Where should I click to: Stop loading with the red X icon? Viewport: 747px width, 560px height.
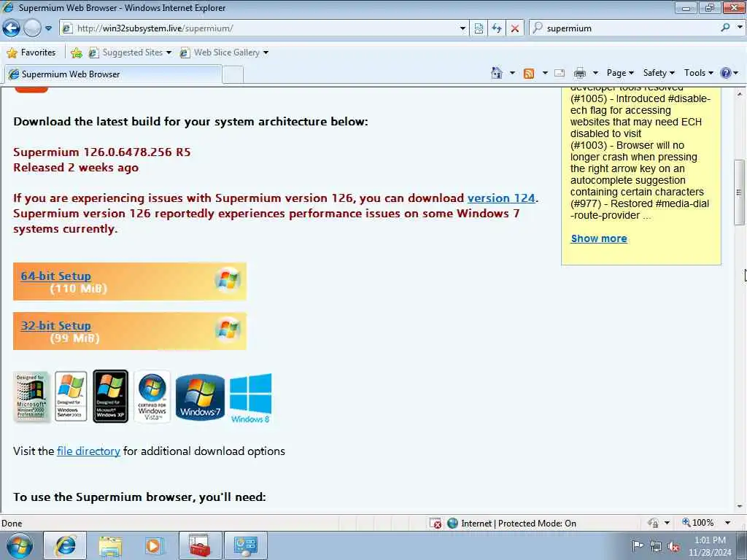pyautogui.click(x=515, y=28)
